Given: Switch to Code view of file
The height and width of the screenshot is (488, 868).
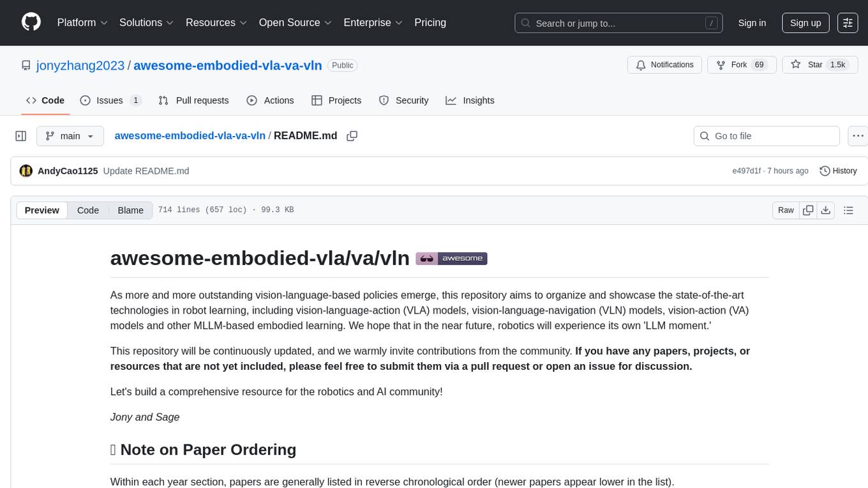Looking at the screenshot, I should [88, 210].
